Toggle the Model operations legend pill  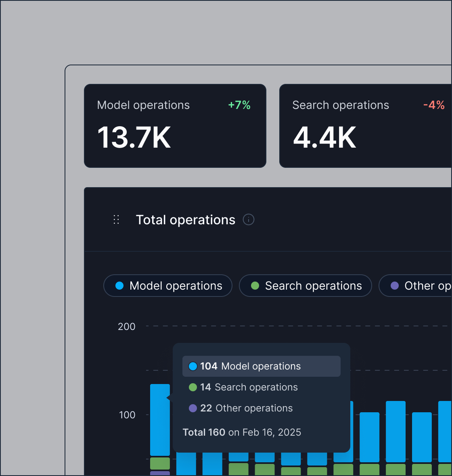(168, 286)
